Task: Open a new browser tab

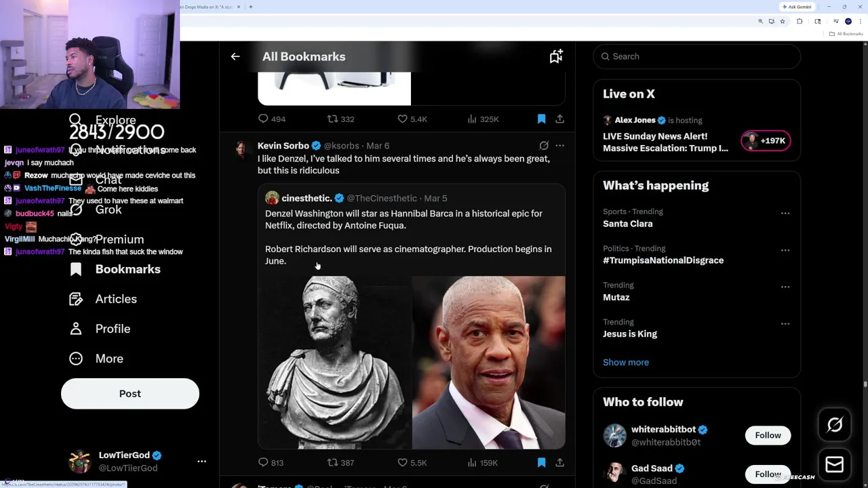Action: [x=251, y=7]
